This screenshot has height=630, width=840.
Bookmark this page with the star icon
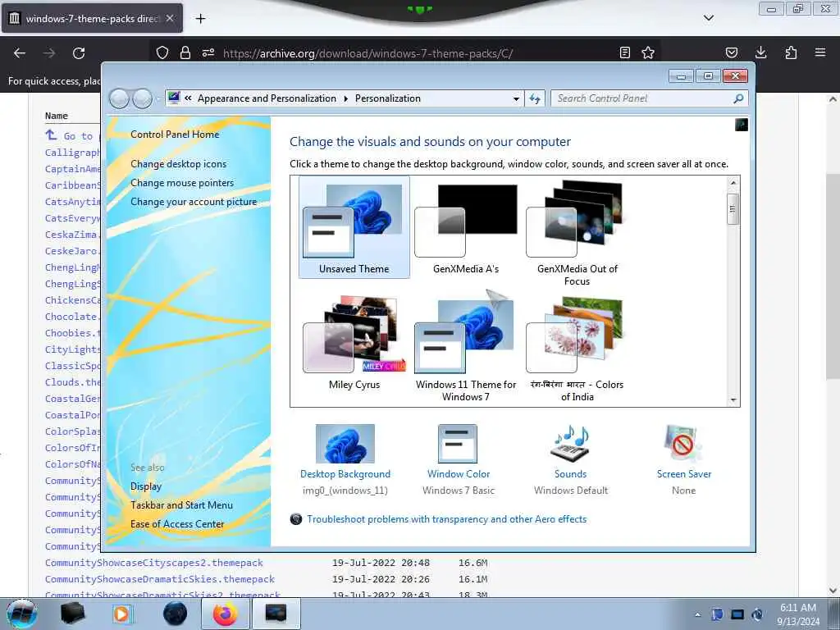pyautogui.click(x=648, y=52)
